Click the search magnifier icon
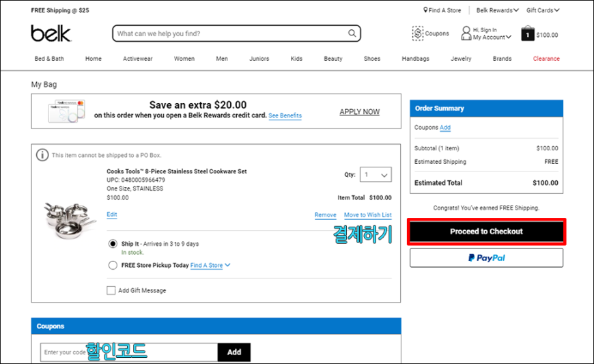This screenshot has width=594, height=364. click(352, 33)
